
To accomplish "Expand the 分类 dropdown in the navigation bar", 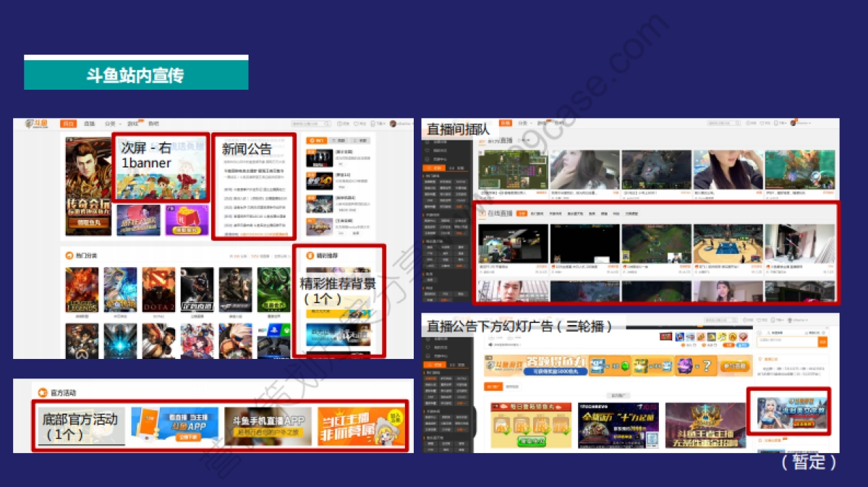I will pos(111,123).
